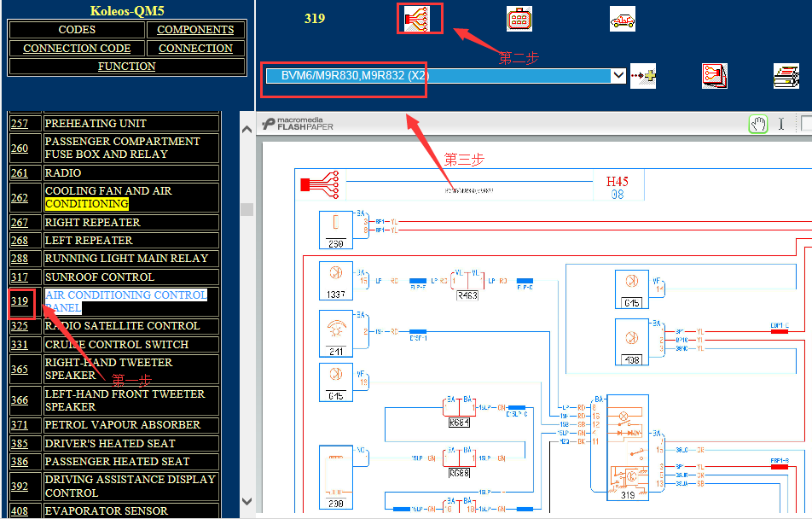Open the CONNECTION CODE tab
Viewport: 812px width, 519px height.
[x=77, y=48]
